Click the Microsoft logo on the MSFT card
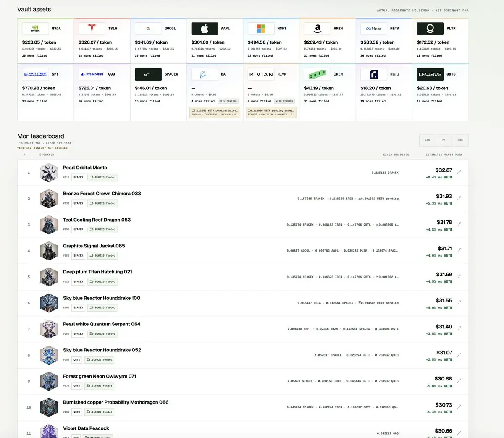The image size is (504, 438). coord(261,29)
